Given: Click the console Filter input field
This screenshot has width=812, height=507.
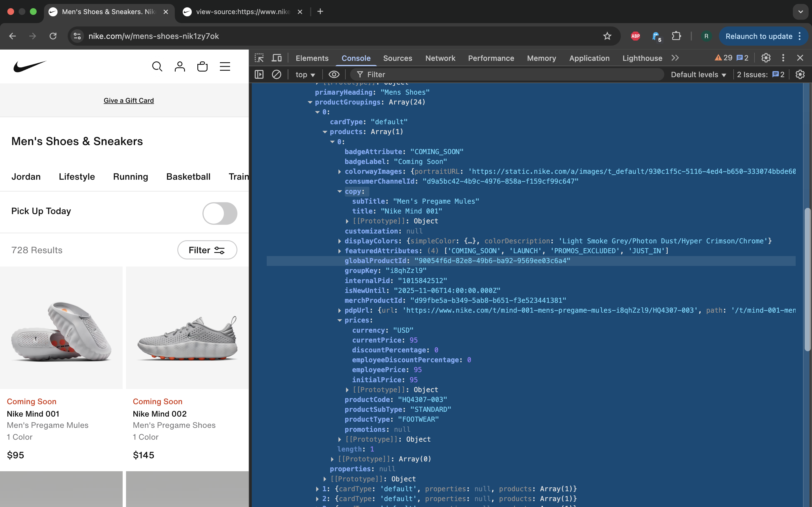Looking at the screenshot, I should (x=503, y=74).
